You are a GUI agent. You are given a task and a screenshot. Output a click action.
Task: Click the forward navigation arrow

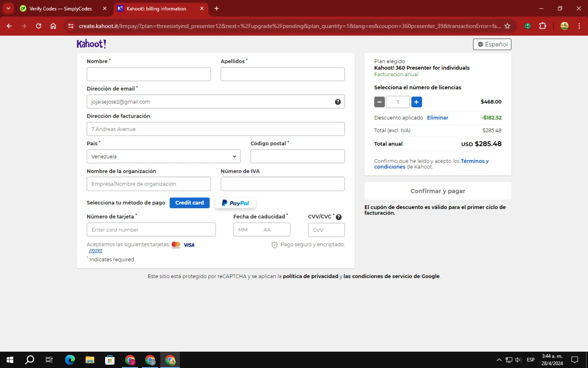click(x=24, y=26)
